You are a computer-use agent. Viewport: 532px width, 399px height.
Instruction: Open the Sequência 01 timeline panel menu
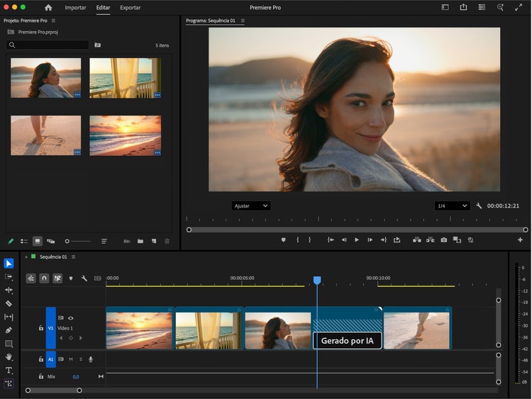73,257
